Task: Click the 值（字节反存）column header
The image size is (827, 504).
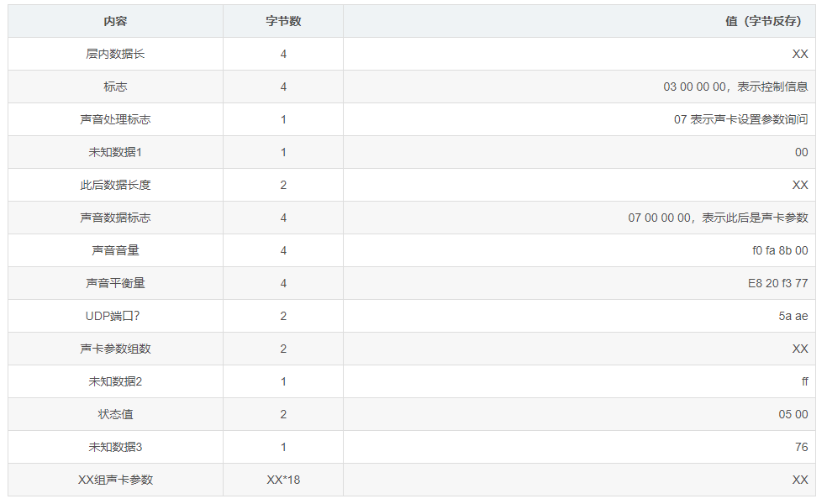Action: (763, 21)
